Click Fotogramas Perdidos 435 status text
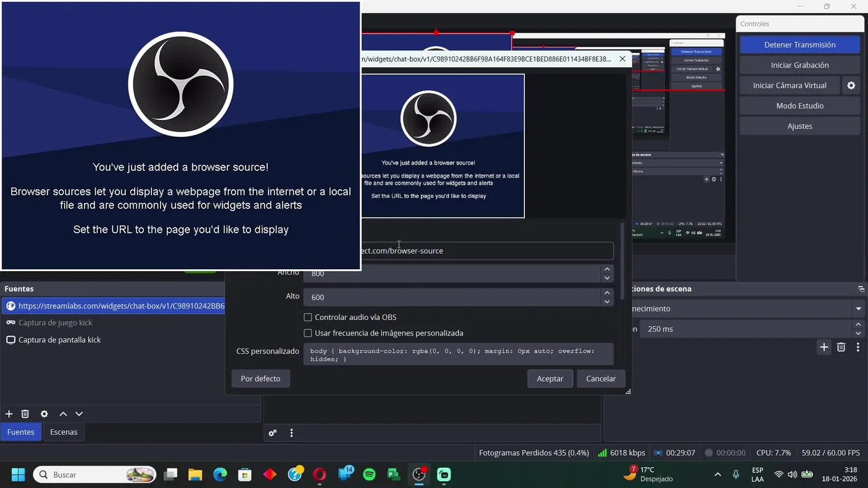Viewport: 868px width, 488px height. (534, 453)
